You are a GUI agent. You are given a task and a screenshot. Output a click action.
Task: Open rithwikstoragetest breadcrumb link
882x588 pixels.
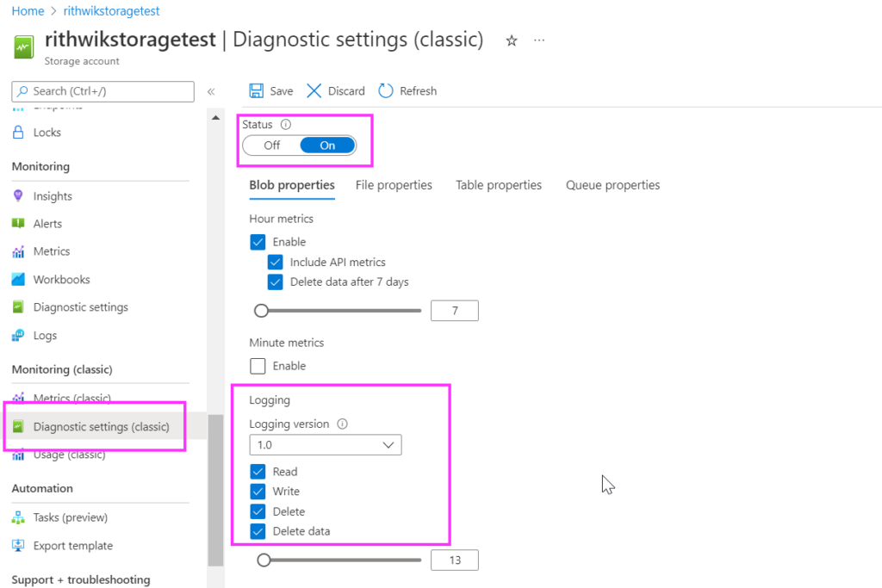coord(111,10)
